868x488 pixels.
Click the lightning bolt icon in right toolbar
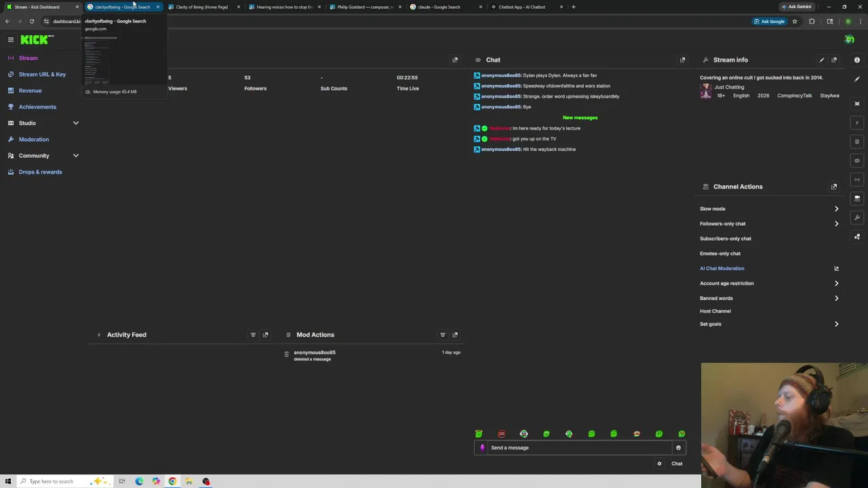(857, 123)
